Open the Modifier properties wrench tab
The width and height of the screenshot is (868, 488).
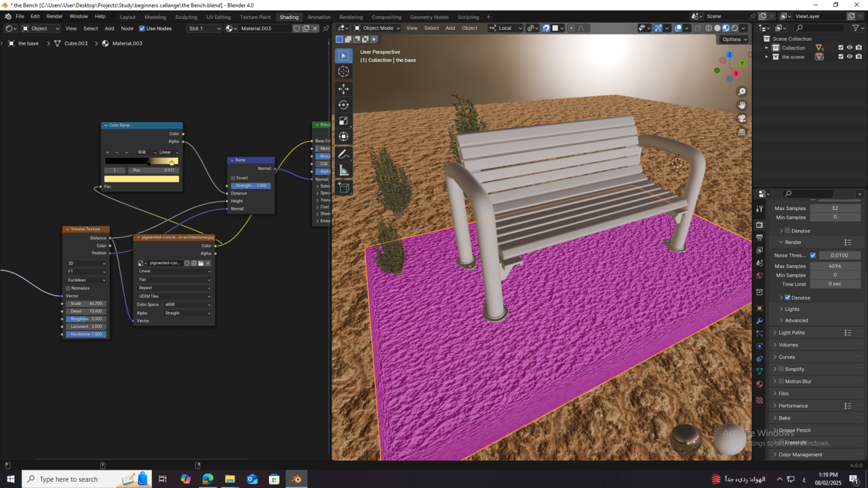tap(759, 321)
